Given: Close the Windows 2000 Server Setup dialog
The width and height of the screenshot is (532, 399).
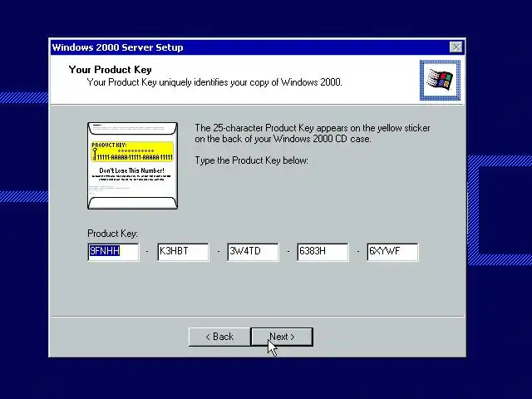Looking at the screenshot, I should [456, 47].
